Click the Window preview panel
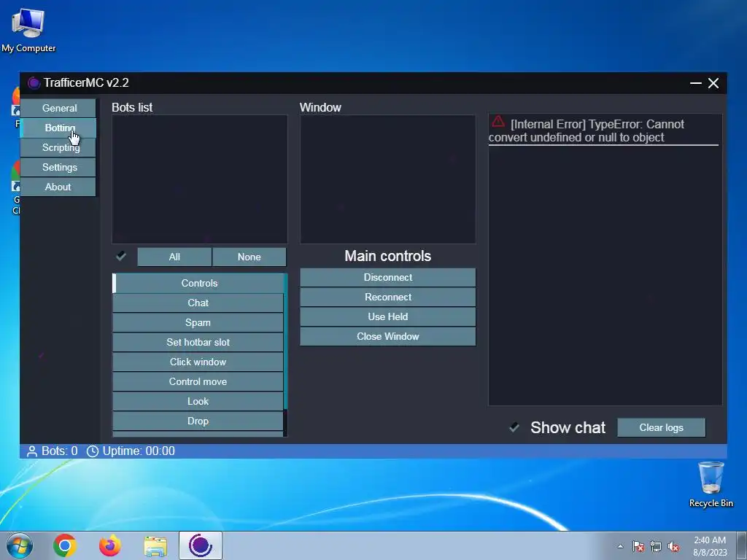The width and height of the screenshot is (747, 560). pyautogui.click(x=388, y=179)
